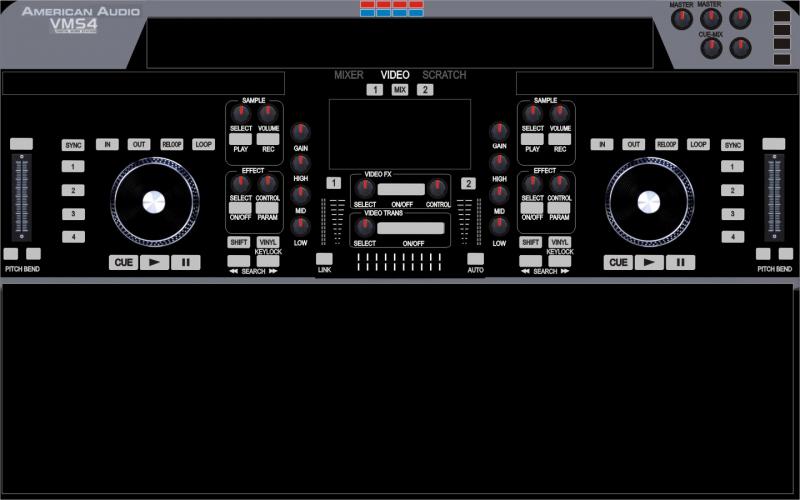
Task: Switch to the MIXER tab
Action: pyautogui.click(x=349, y=75)
